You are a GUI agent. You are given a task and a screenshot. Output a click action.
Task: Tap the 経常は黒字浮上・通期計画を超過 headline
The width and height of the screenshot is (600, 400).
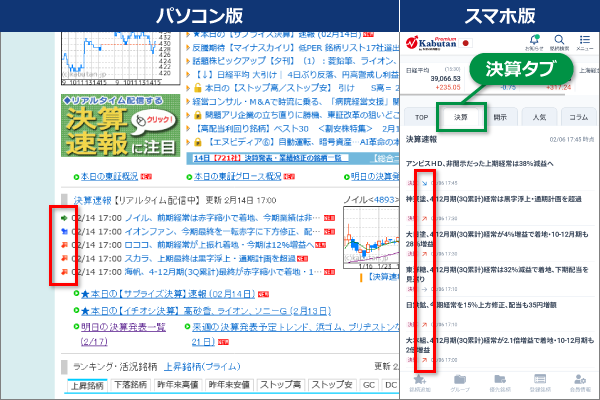pyautogui.click(x=494, y=199)
